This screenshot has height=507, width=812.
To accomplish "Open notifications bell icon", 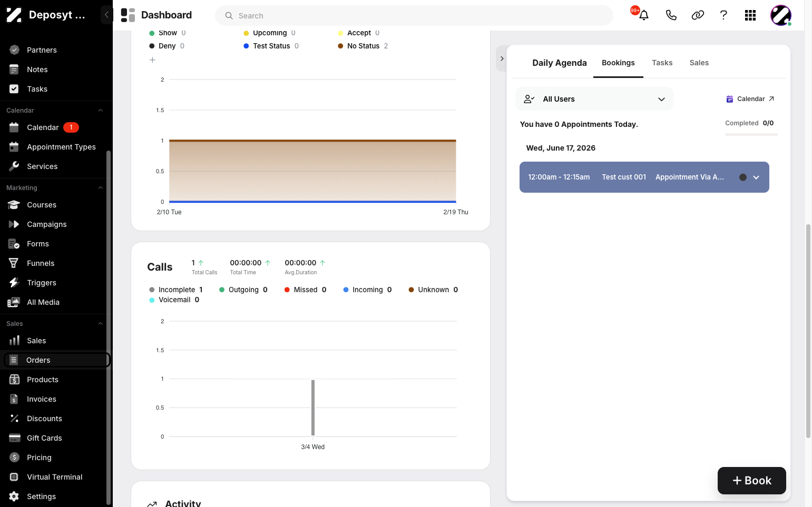I will [643, 15].
